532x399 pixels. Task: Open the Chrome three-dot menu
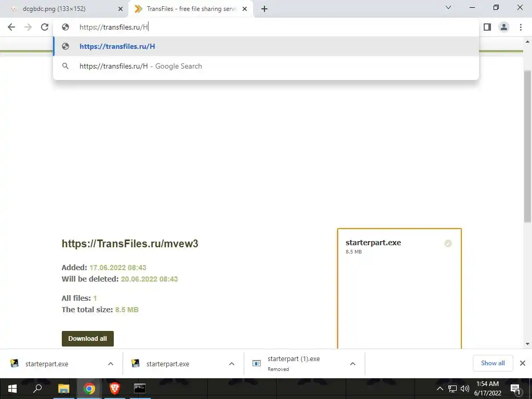(x=521, y=27)
